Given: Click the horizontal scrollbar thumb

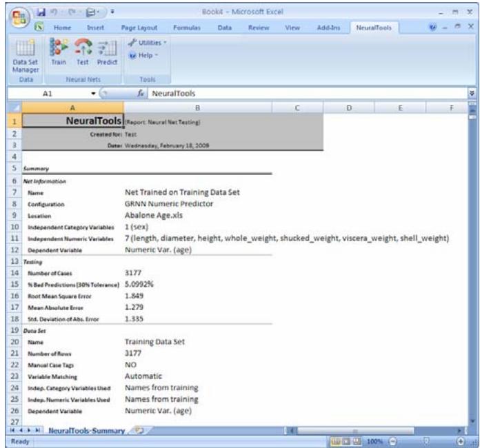Looking at the screenshot, I should 355,431.
